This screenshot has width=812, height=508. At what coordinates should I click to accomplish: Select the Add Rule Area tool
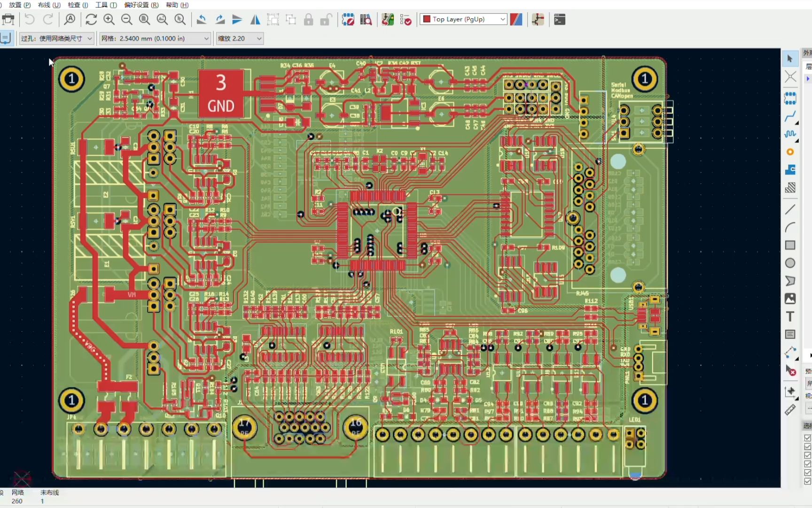(790, 188)
